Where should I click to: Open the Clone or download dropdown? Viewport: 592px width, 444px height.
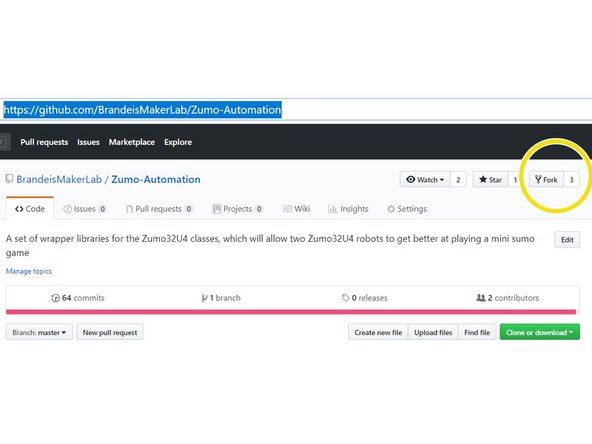click(540, 332)
